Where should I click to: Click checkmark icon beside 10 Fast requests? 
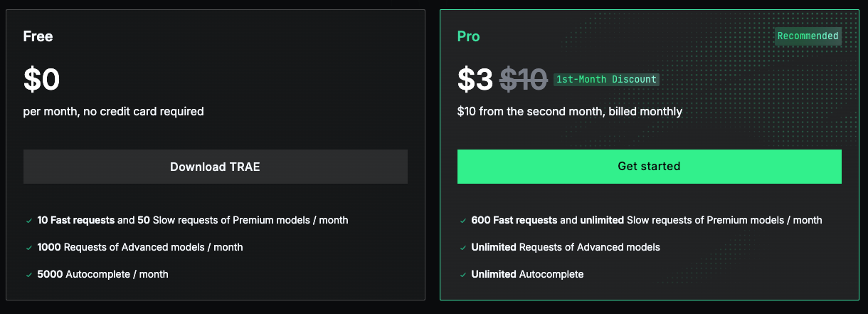(28, 221)
